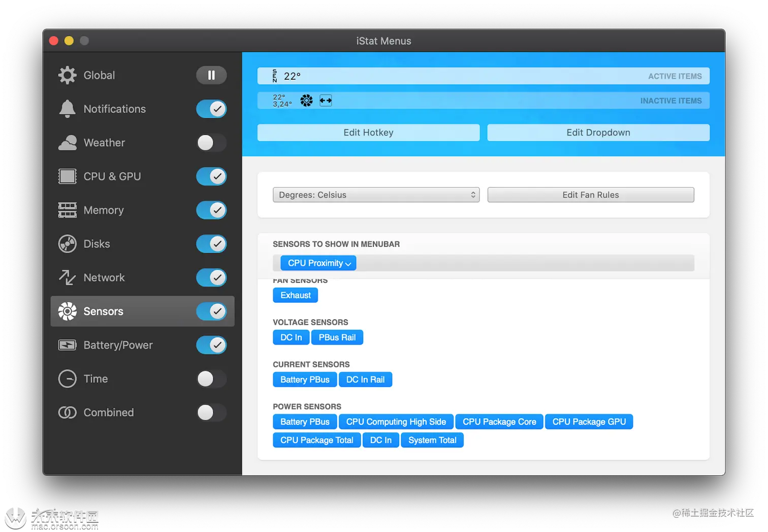
Task: Select CPU Package GPU power sensor
Action: coord(589,422)
